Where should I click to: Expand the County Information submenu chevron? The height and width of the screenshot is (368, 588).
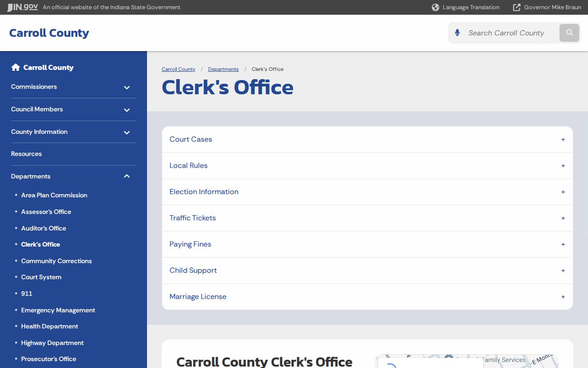click(127, 132)
